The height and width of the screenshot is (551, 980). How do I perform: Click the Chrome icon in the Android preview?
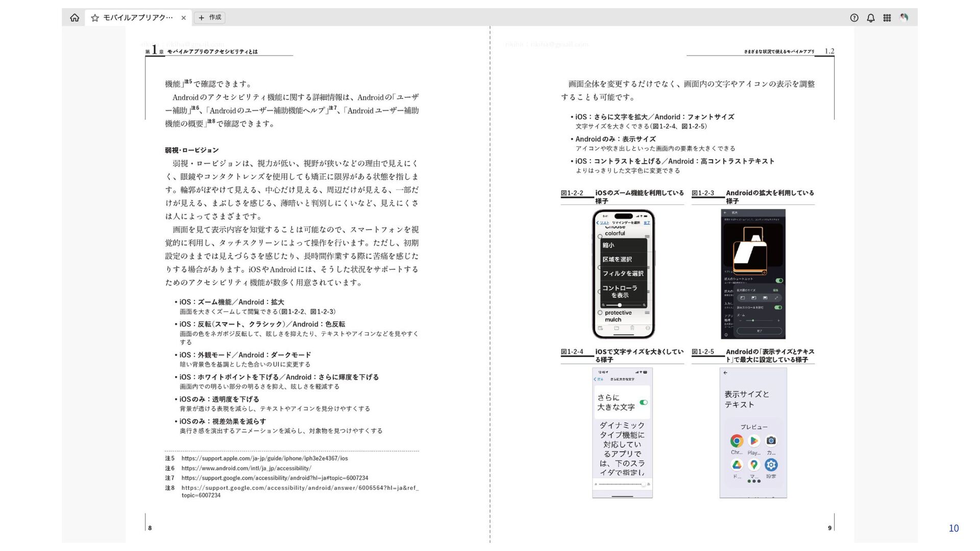click(737, 441)
